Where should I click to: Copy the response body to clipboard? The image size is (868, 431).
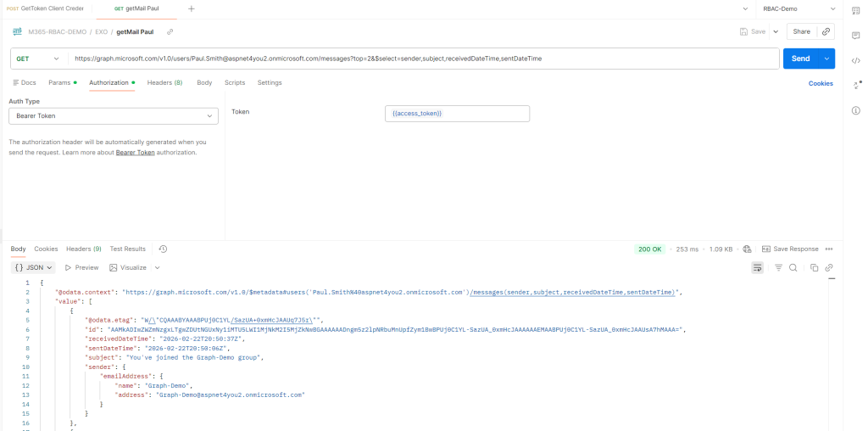coord(814,267)
